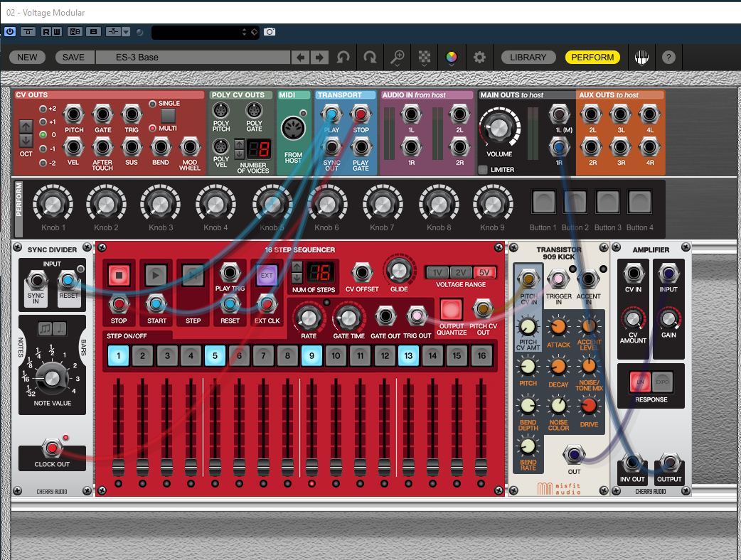Increase the number of steps arrow
Viewport: 741px width, 560px height.
tap(297, 266)
